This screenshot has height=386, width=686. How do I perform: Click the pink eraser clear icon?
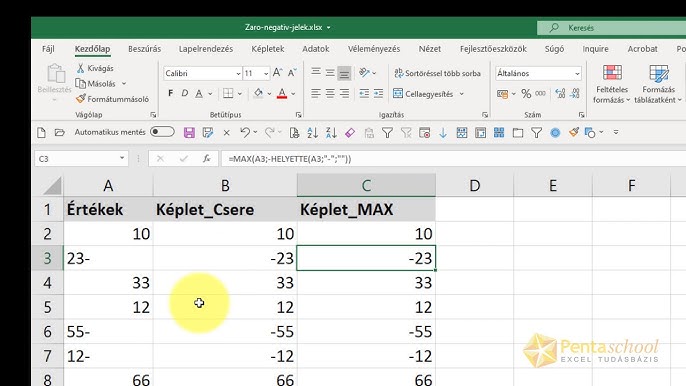tap(350, 133)
